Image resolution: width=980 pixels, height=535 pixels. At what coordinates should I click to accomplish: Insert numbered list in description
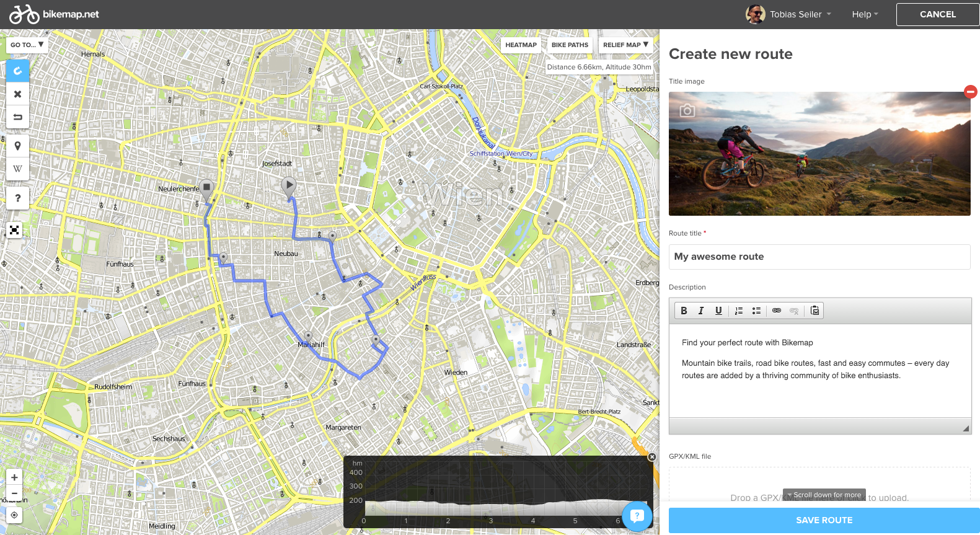(x=739, y=311)
